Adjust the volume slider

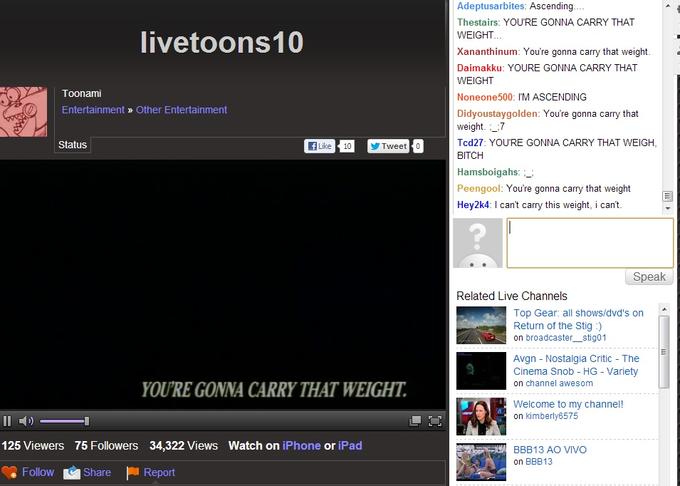(65, 421)
